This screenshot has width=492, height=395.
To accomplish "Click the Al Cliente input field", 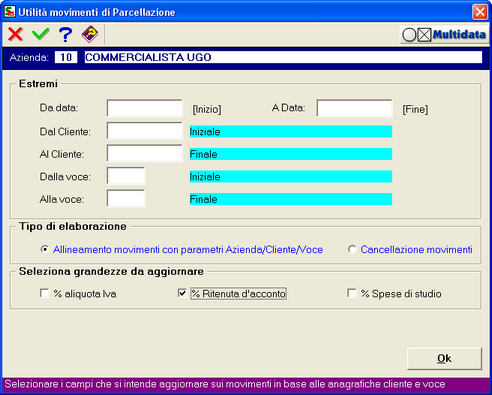I will (145, 153).
